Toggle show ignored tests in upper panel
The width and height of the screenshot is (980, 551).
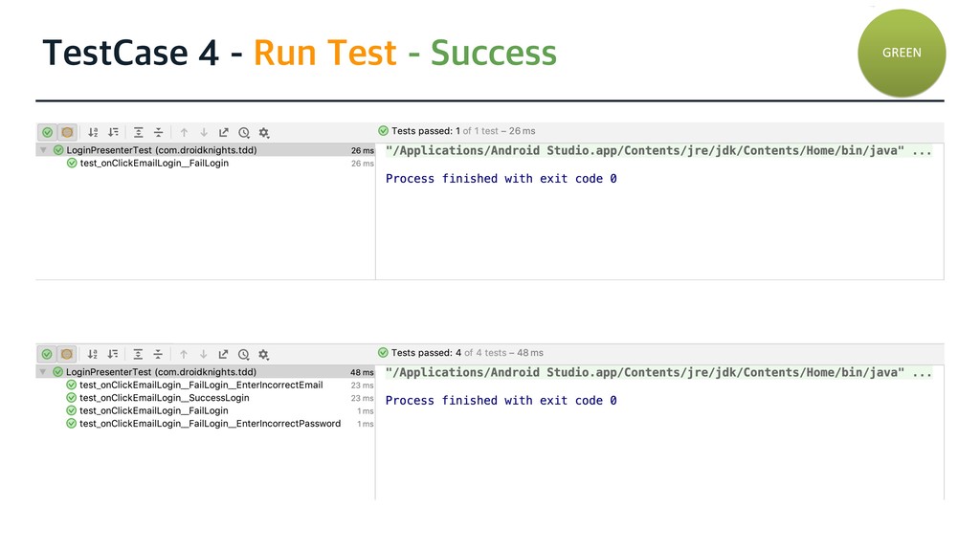click(67, 132)
